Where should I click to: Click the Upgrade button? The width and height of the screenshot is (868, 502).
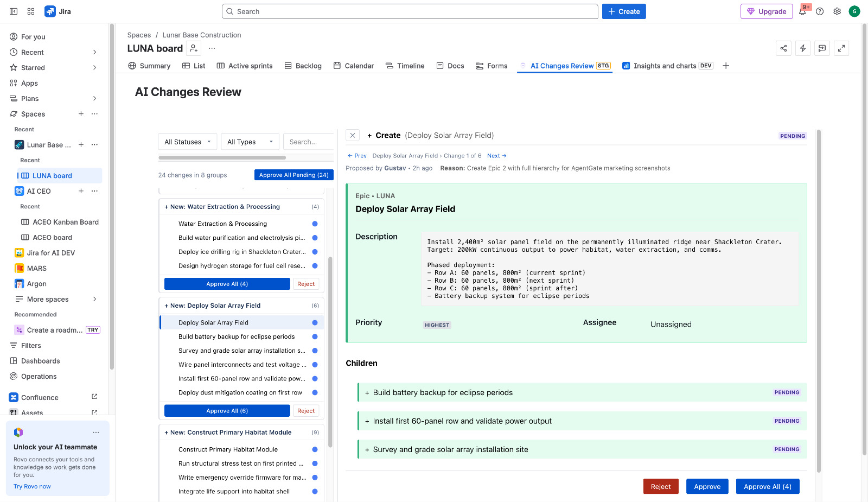pyautogui.click(x=767, y=11)
